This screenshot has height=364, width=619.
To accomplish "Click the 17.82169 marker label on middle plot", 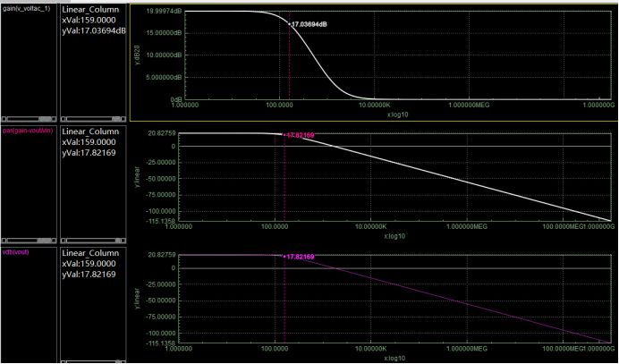I will 300,135.
